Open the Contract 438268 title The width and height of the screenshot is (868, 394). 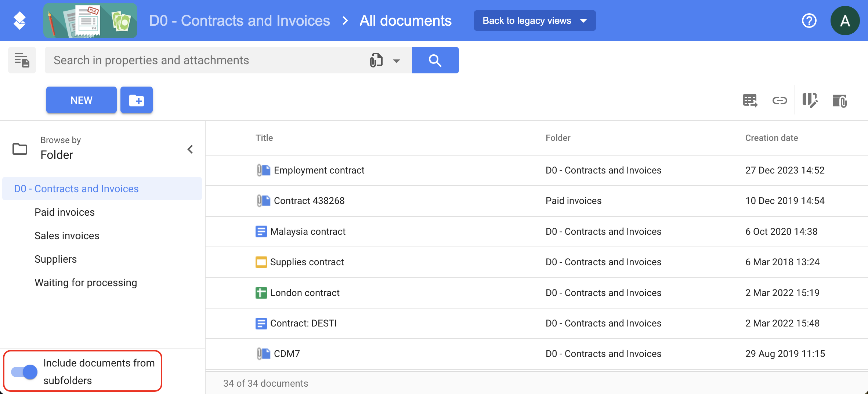(309, 201)
